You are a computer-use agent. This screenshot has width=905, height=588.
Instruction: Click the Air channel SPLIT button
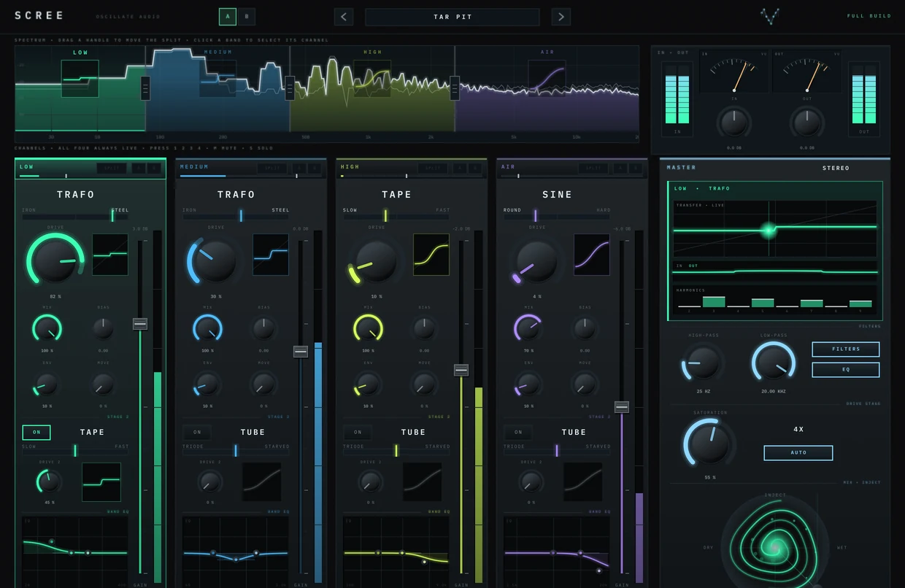pyautogui.click(x=593, y=168)
